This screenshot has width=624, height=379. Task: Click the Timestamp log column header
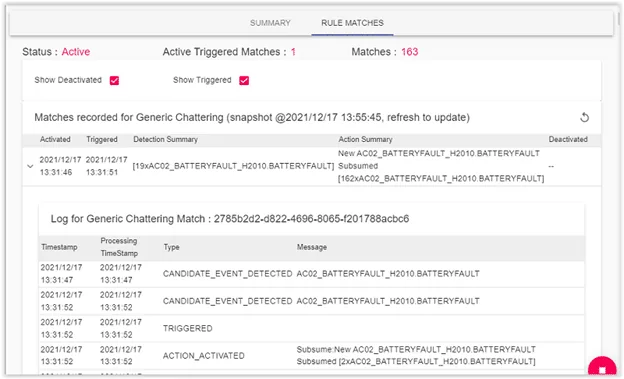click(59, 247)
